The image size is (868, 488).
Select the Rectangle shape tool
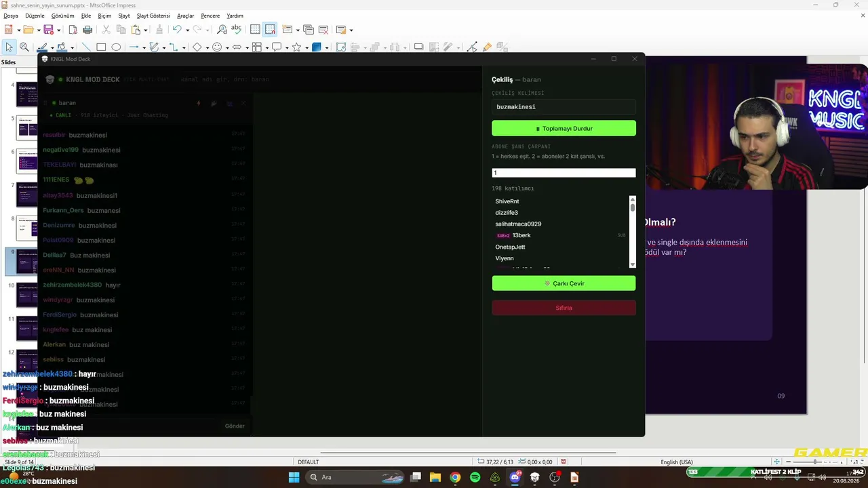(101, 47)
